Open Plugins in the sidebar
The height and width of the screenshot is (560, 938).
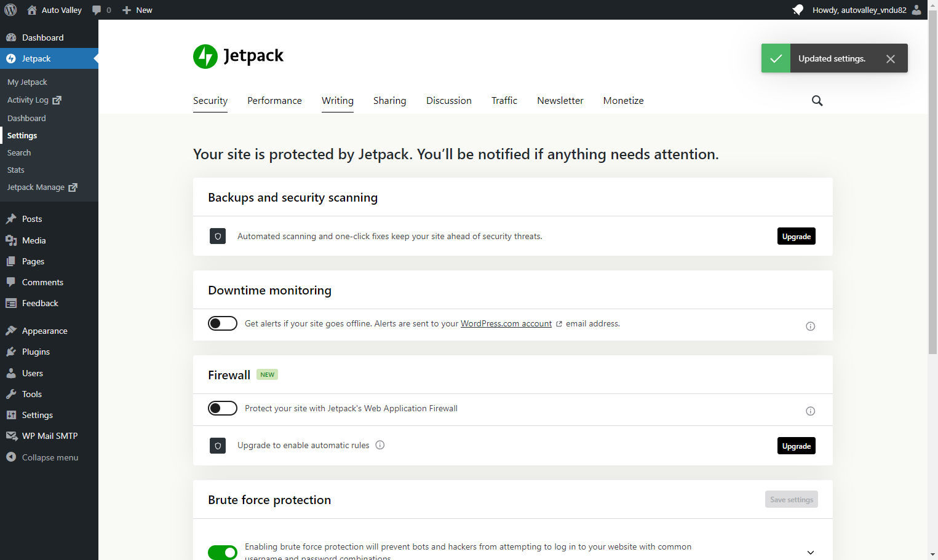coord(49,352)
